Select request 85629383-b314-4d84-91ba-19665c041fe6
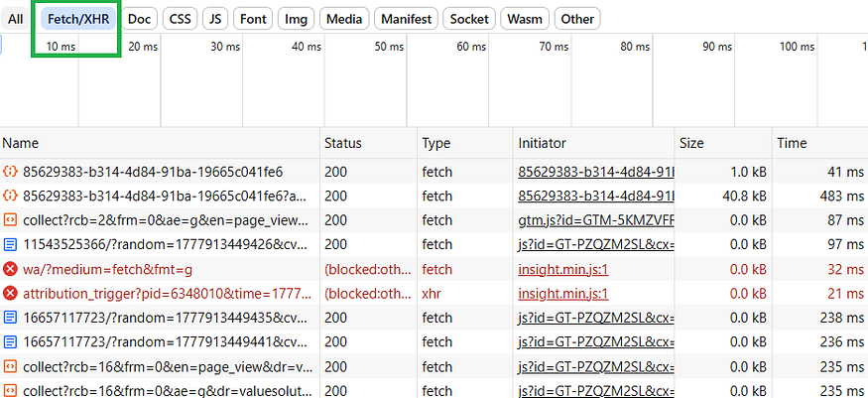This screenshot has height=398, width=868. tap(153, 172)
